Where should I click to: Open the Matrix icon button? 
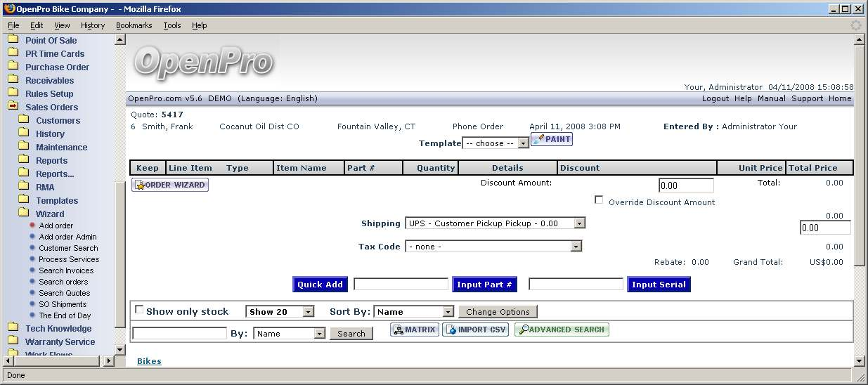pyautogui.click(x=415, y=329)
